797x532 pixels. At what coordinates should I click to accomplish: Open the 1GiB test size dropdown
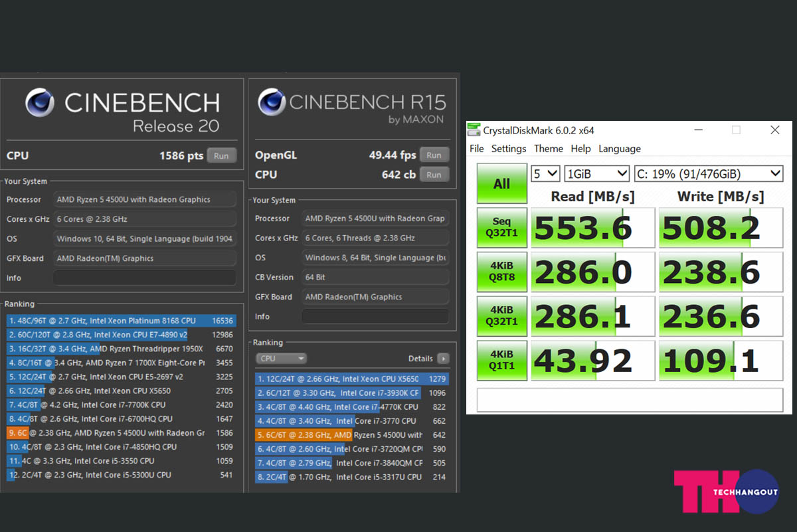click(x=597, y=174)
